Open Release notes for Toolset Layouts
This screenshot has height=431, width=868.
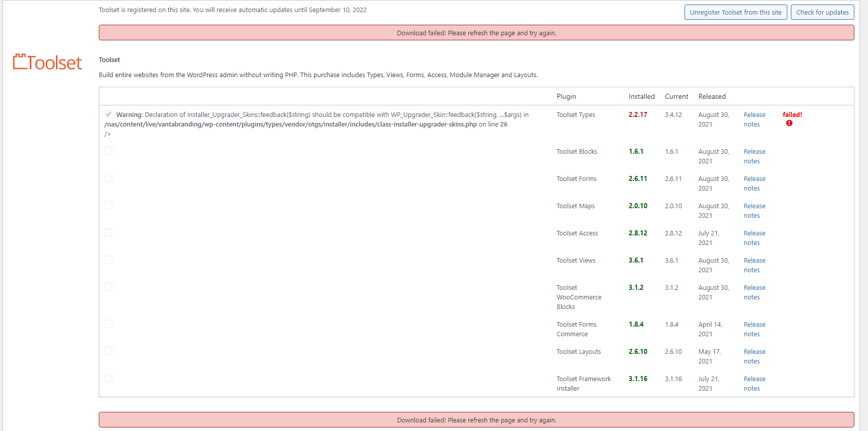tap(754, 356)
